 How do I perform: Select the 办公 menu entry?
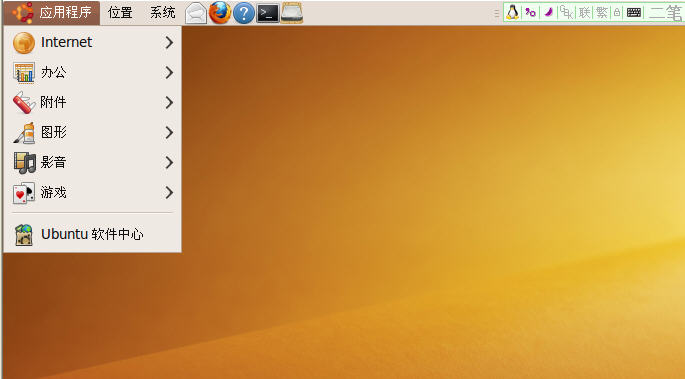pyautogui.click(x=93, y=72)
